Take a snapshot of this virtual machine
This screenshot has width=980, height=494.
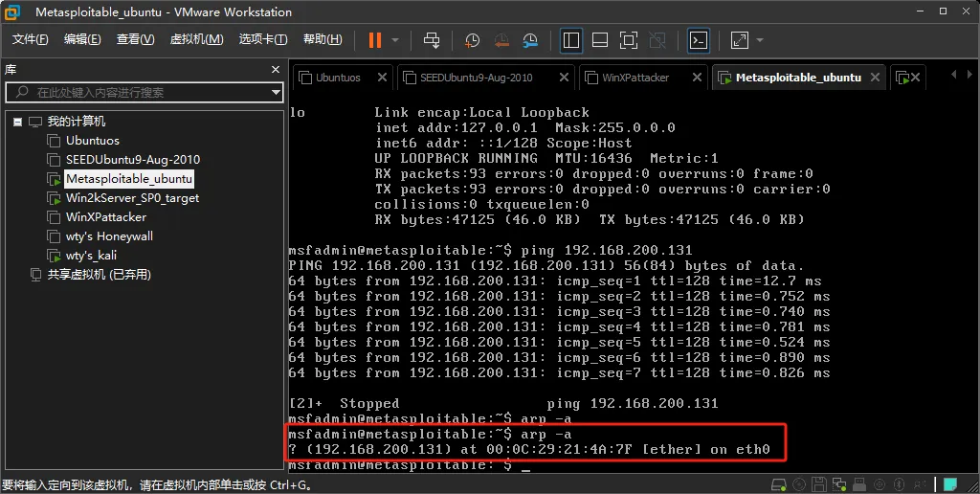(x=472, y=40)
